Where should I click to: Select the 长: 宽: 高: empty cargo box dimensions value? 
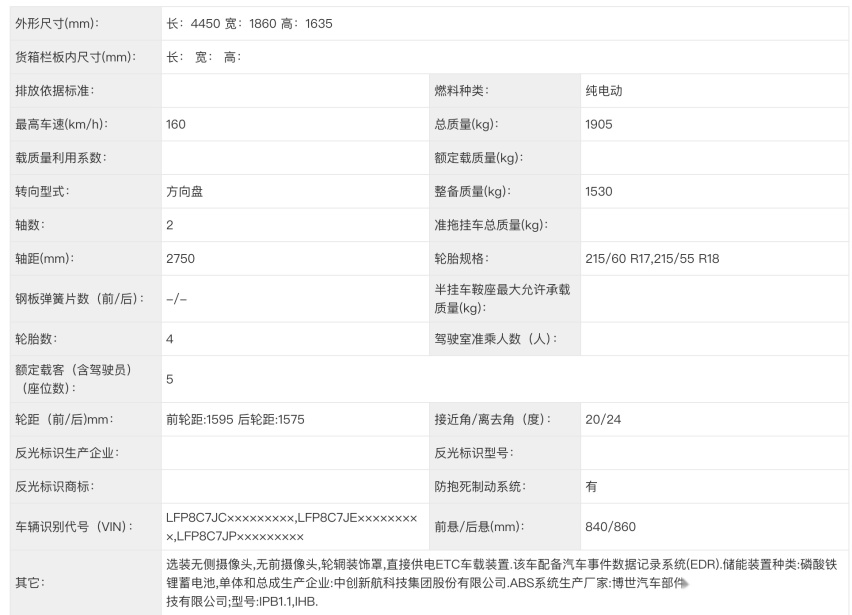click(x=204, y=57)
